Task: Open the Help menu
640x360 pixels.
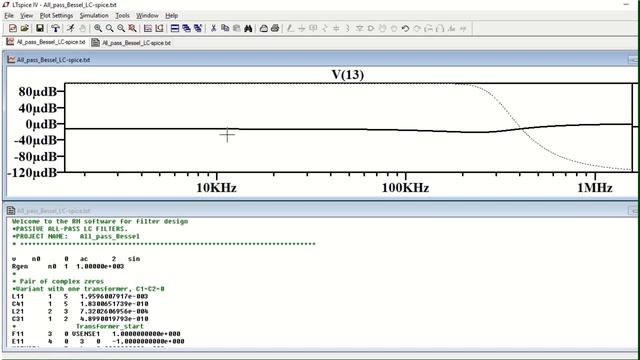Action: coord(171,16)
